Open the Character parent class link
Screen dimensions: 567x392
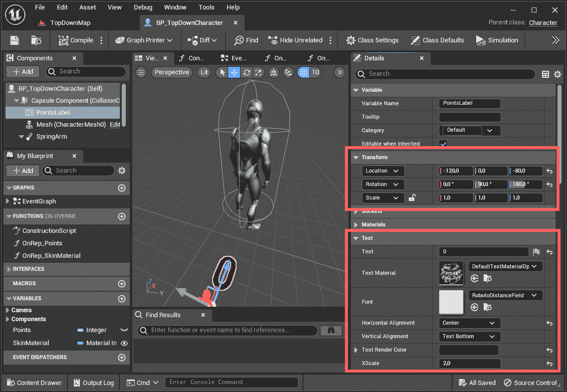coord(543,23)
